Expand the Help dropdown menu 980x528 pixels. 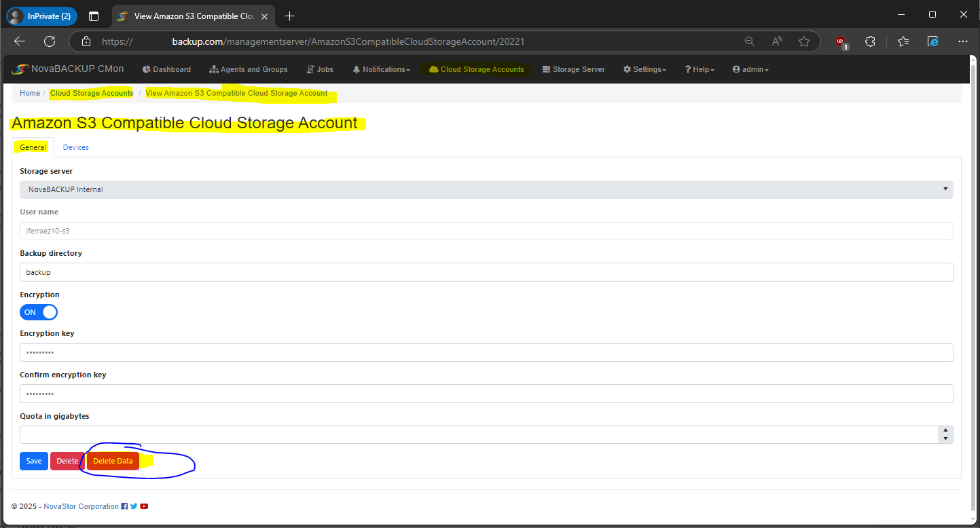pyautogui.click(x=700, y=69)
